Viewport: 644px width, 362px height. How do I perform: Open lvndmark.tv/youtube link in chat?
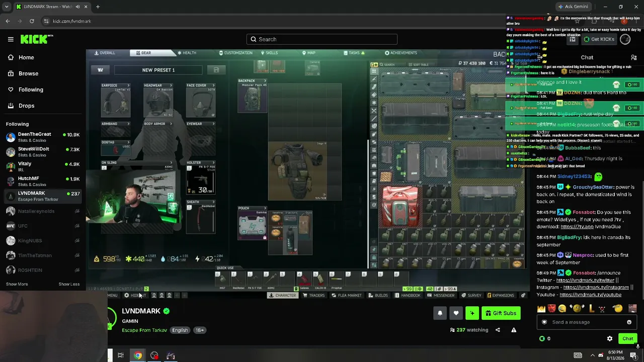pyautogui.click(x=590, y=295)
